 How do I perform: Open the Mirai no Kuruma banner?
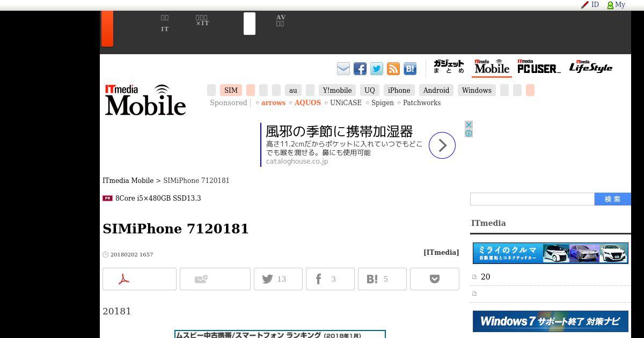coord(551,253)
